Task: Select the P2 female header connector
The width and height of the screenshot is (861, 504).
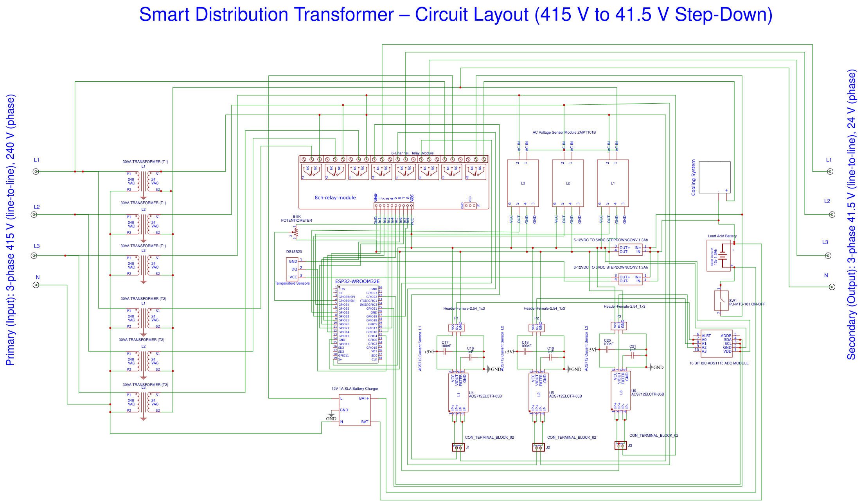Action: tap(536, 327)
